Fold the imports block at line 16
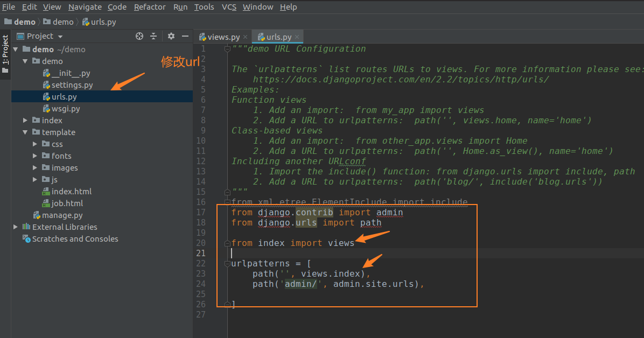This screenshot has width=644, height=338. click(x=227, y=202)
